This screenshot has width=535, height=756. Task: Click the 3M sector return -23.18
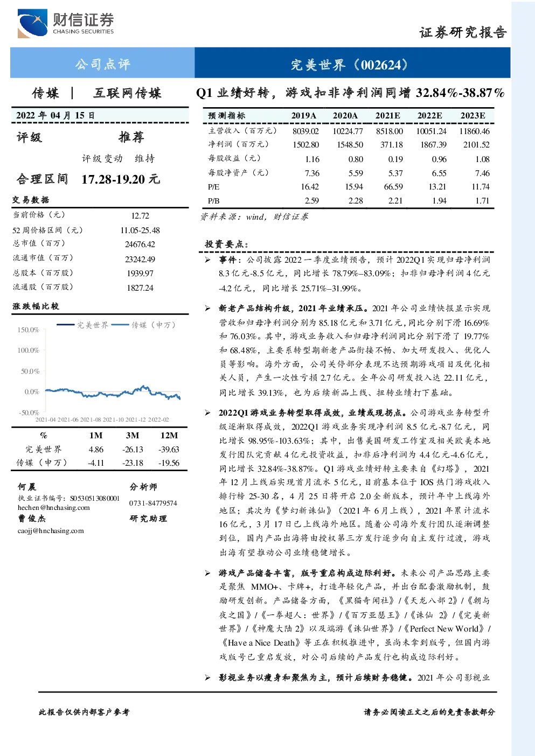pos(133,463)
